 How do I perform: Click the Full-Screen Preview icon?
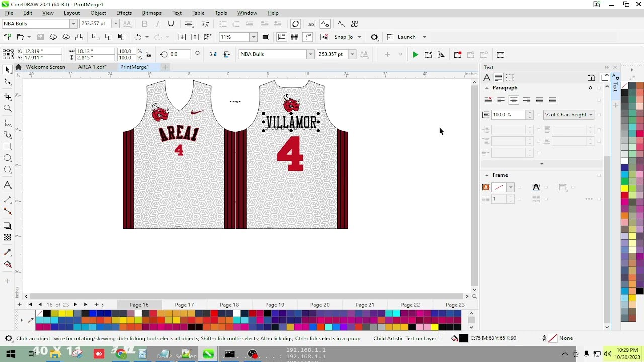coord(265,37)
